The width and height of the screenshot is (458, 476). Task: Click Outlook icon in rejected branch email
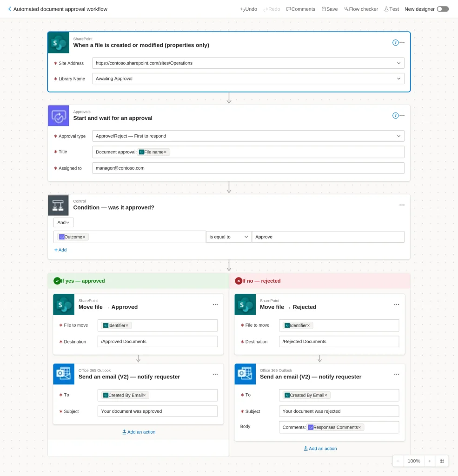coord(245,374)
